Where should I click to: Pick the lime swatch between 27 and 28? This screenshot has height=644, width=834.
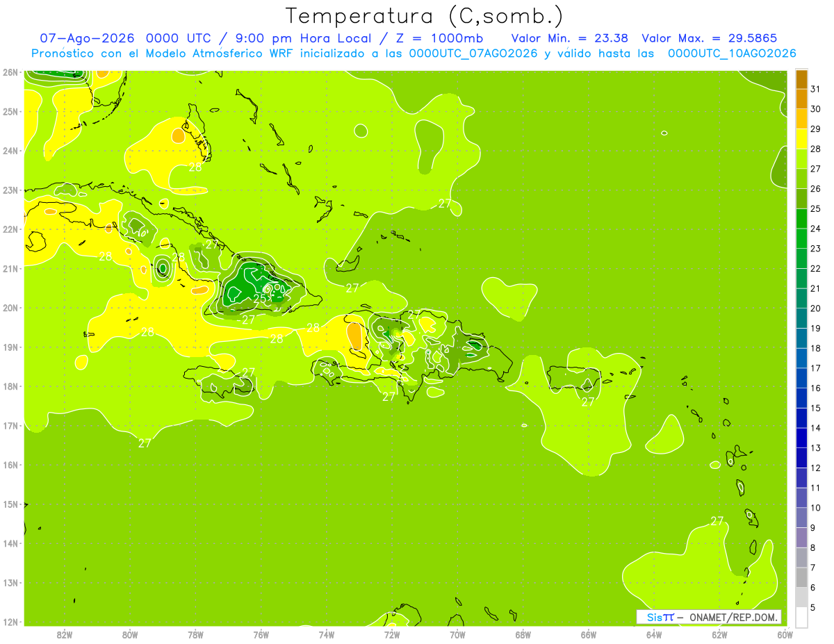801,158
